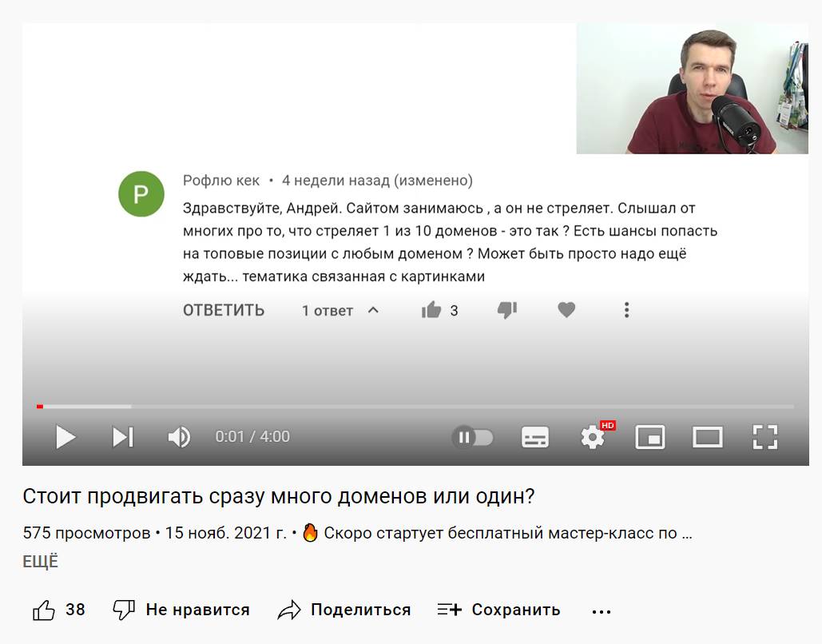Click the Не нравится dislike button
The width and height of the screenshot is (822, 644).
(181, 610)
